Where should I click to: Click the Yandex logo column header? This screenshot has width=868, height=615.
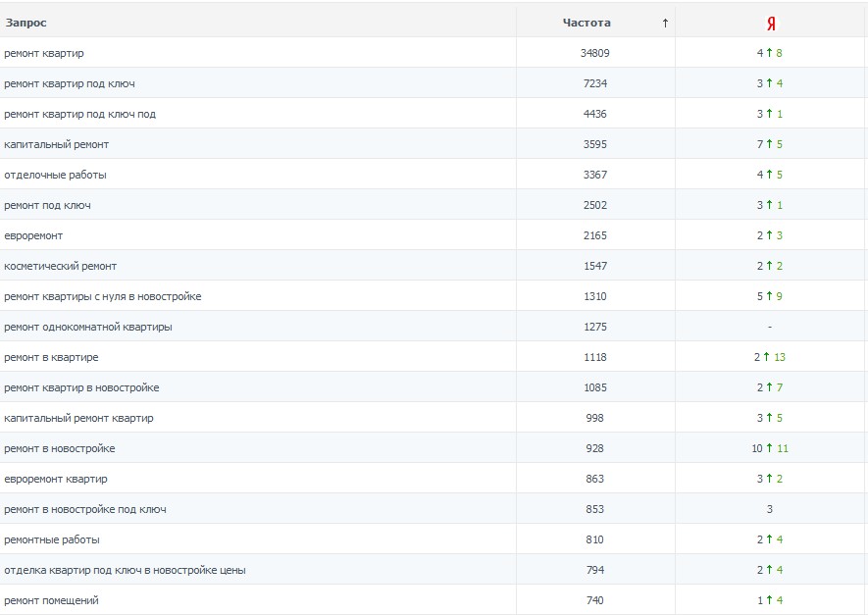[x=771, y=24]
